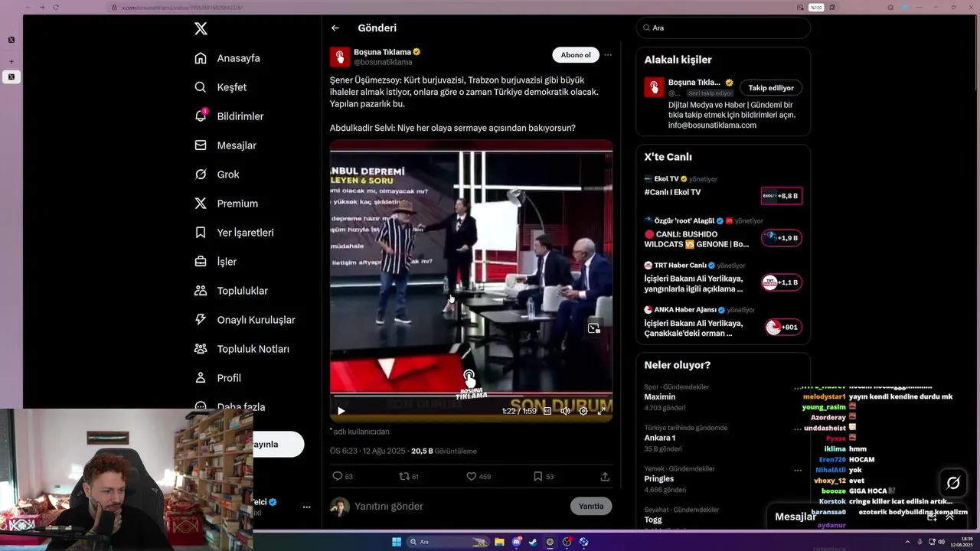Click the Abone ol button
The width and height of the screenshot is (980, 551).
(576, 55)
